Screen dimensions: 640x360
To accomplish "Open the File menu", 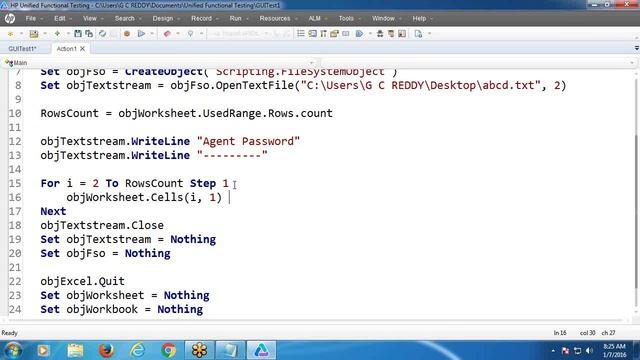I will coord(31,18).
